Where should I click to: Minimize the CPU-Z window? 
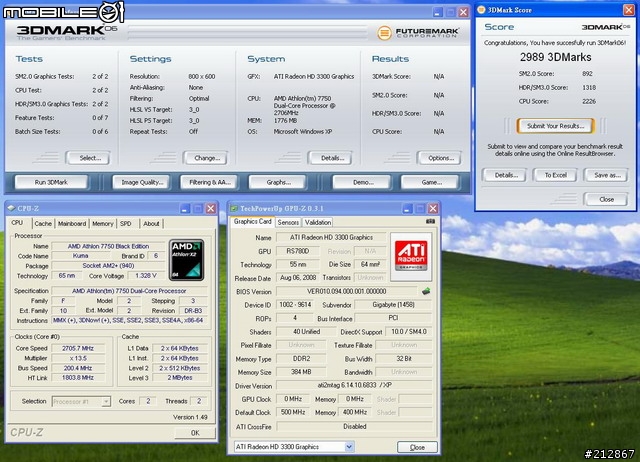[x=185, y=209]
